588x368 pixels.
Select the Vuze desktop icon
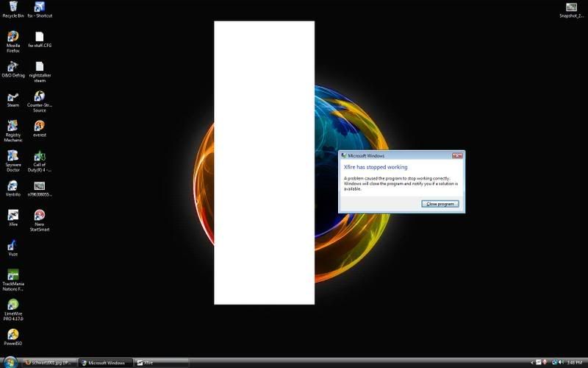(x=13, y=248)
